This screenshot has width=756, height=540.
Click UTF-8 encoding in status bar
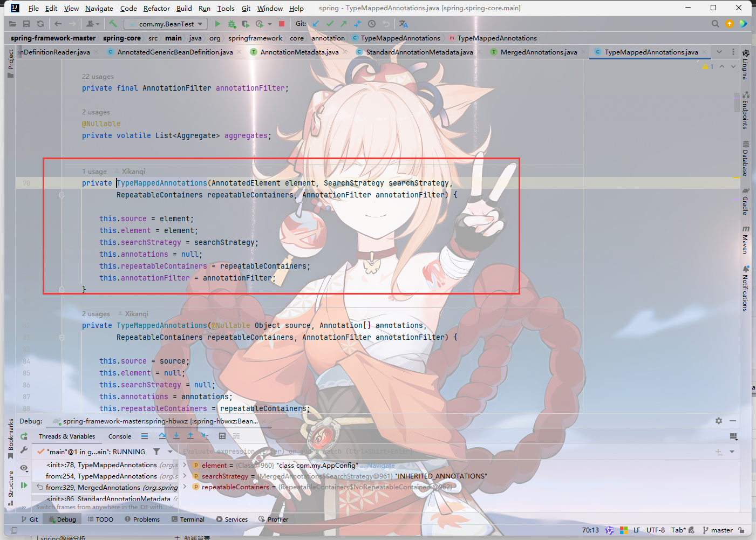[656, 530]
